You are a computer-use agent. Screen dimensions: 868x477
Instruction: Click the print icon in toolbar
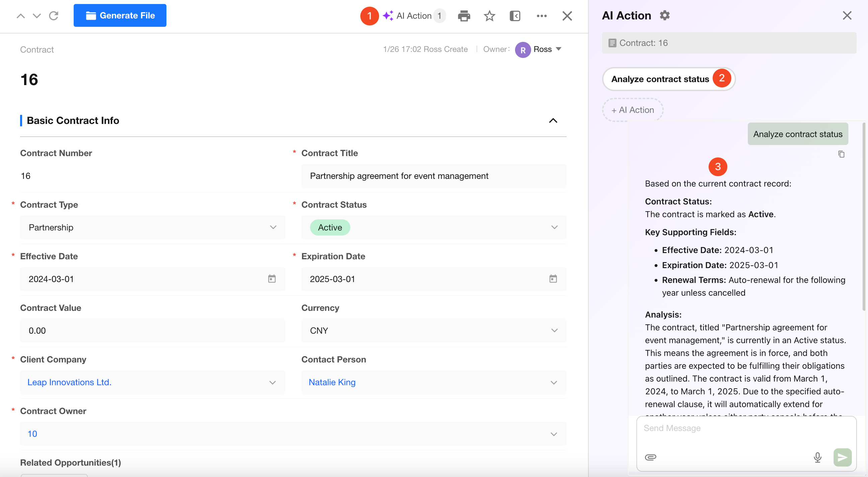[x=464, y=16]
